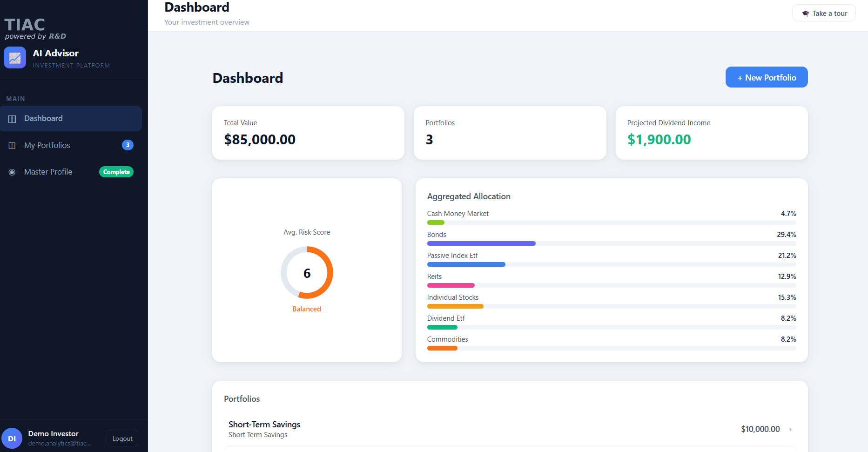
Task: Click the Balanced risk label
Action: 307,309
